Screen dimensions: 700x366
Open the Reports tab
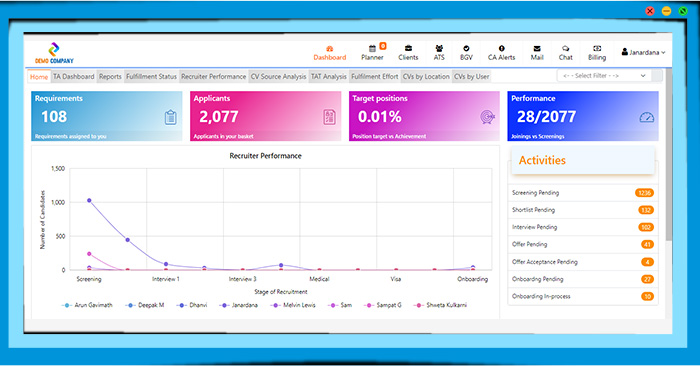tap(110, 76)
